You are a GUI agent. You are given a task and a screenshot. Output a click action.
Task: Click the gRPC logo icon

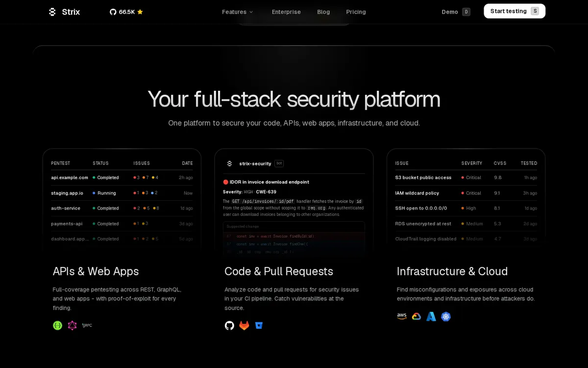pyautogui.click(x=87, y=325)
